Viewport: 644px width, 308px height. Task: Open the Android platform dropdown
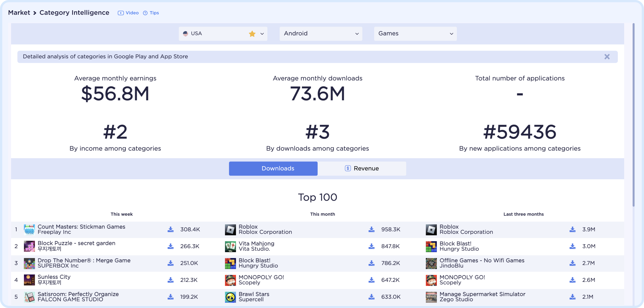click(x=321, y=33)
